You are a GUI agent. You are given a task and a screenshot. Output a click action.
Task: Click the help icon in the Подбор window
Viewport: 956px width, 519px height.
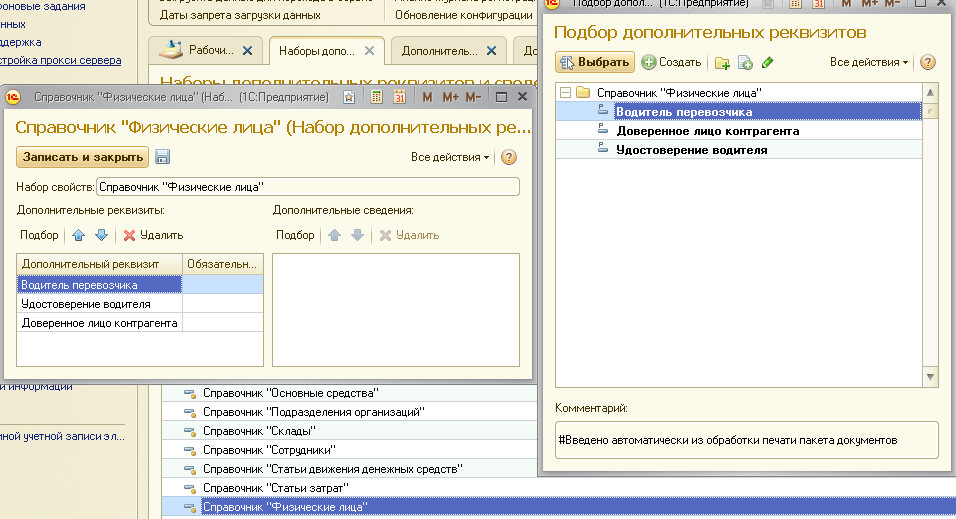pyautogui.click(x=927, y=62)
